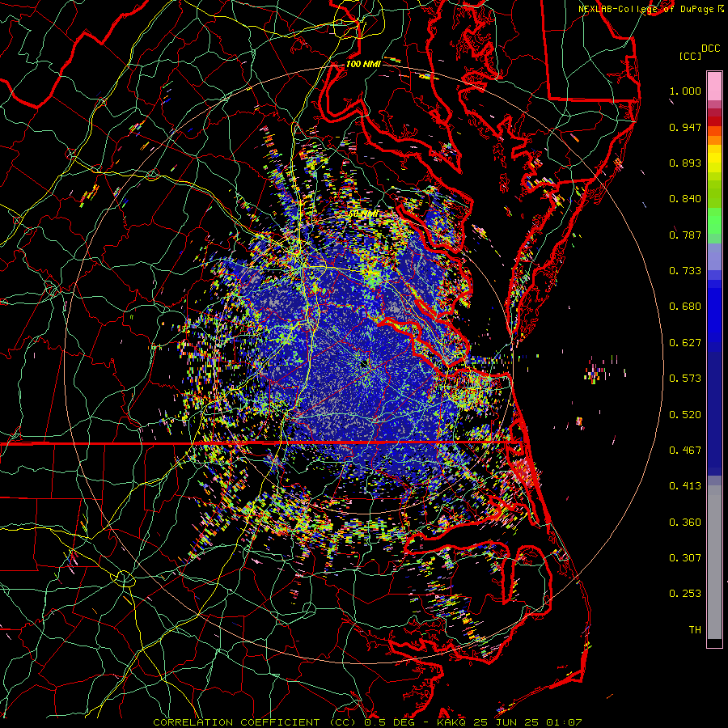The height and width of the screenshot is (728, 728).
Task: Select the 0.573 color scale value
Action: tap(685, 379)
